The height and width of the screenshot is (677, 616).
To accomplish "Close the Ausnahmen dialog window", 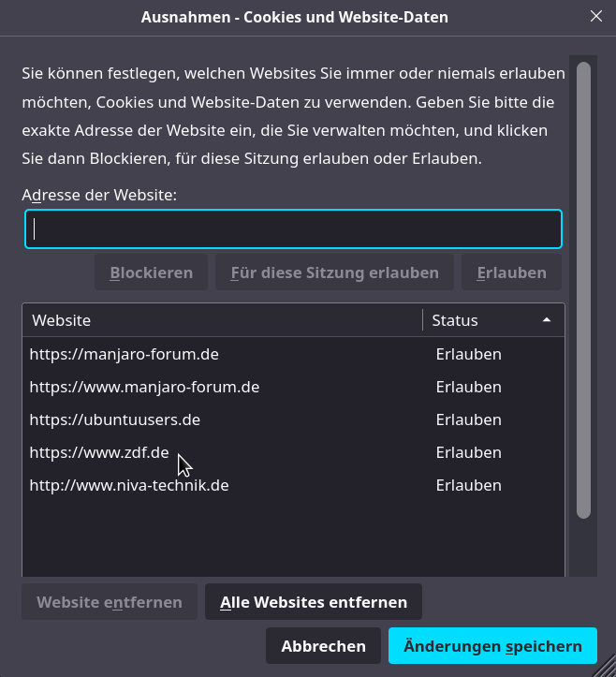I will pos(596,16).
